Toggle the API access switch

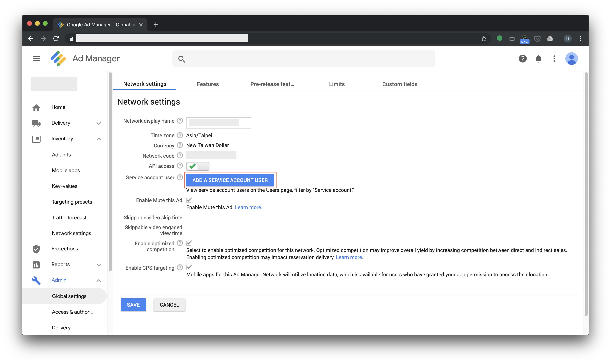coord(198,166)
